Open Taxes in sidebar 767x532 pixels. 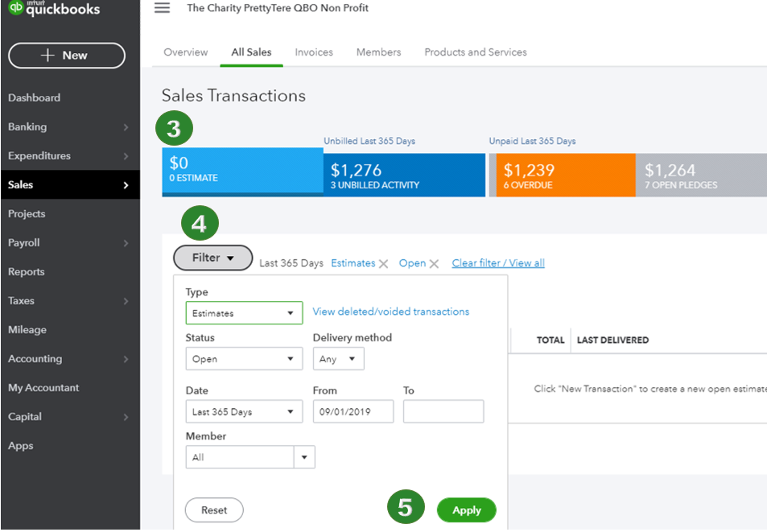tap(21, 301)
